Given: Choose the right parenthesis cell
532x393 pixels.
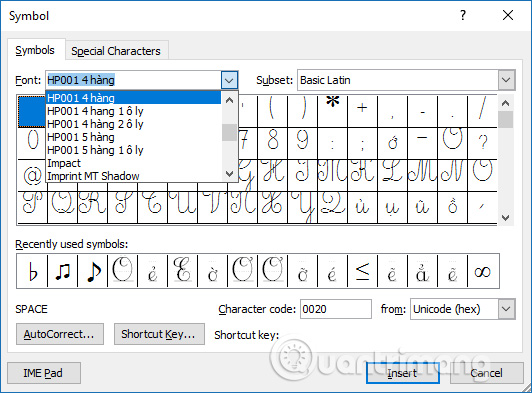Looking at the screenshot, I should [302, 111].
